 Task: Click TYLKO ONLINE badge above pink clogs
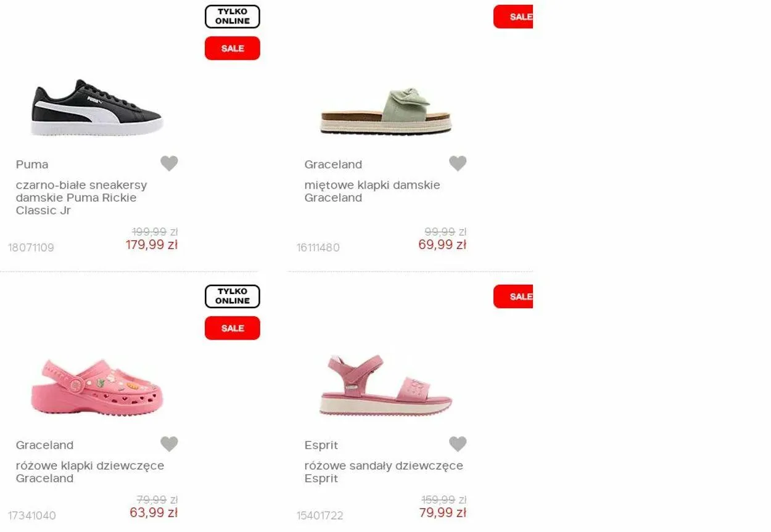click(233, 297)
